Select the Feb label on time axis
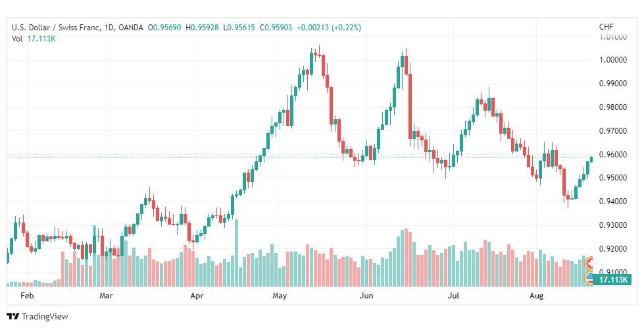 (x=27, y=296)
